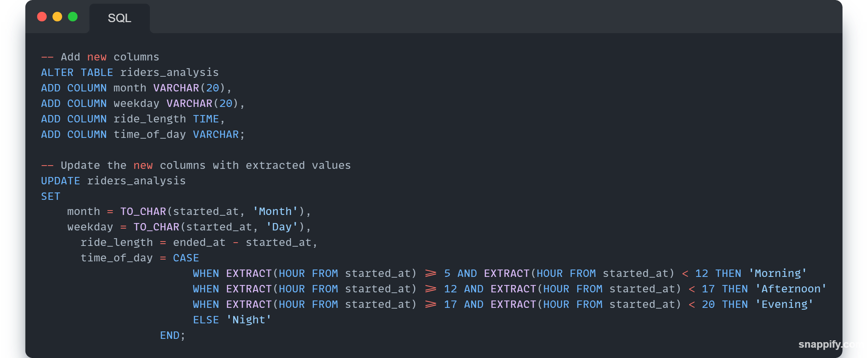
Task: Click 'WHEN' on the Morning line
Action: point(206,273)
